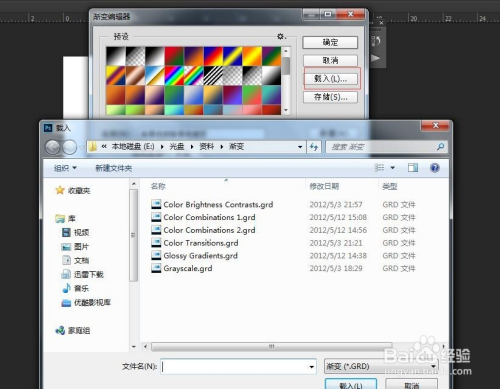Open the view options icon in toolbar

click(x=379, y=168)
